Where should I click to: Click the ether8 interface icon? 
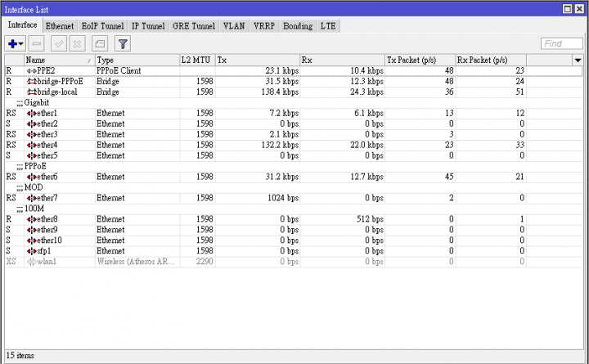pos(32,219)
